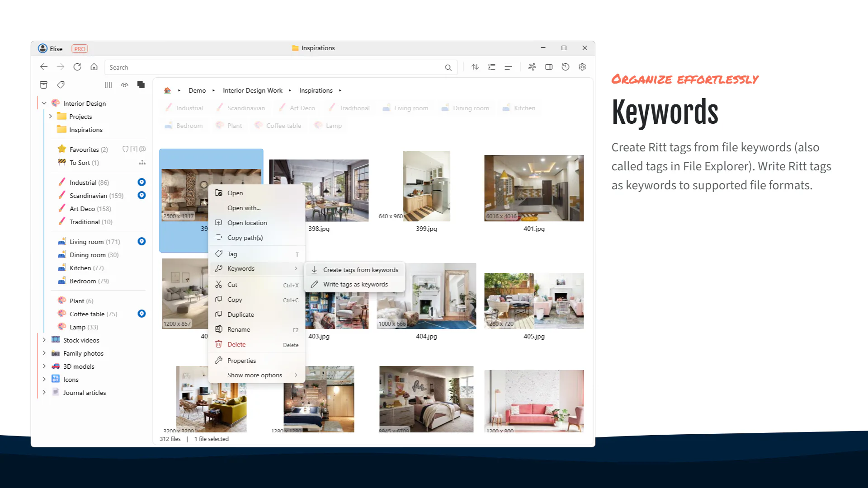Viewport: 868px width, 488px height.
Task: Click the Elise user avatar
Action: [x=42, y=48]
